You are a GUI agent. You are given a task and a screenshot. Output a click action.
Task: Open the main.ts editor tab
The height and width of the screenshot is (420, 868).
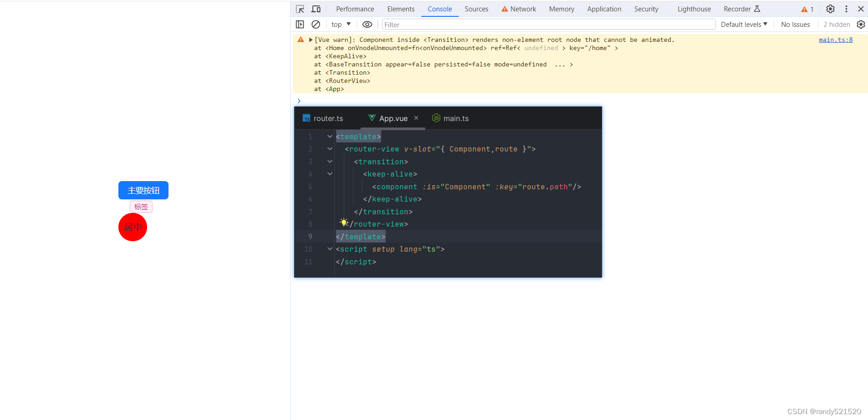[451, 118]
